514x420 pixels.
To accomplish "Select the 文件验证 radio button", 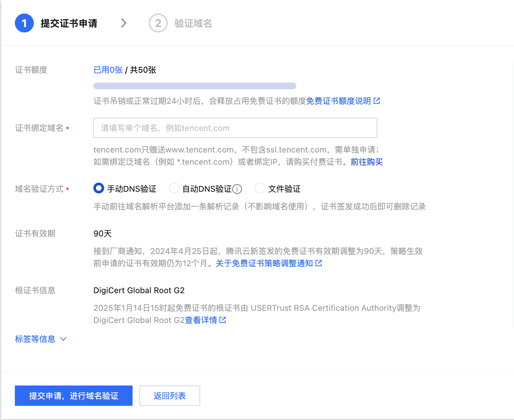I will pos(260,188).
